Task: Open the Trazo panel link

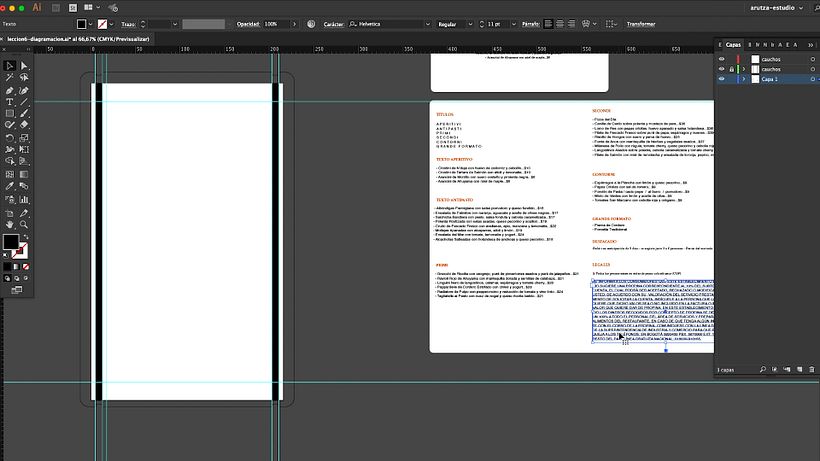Action: [x=128, y=24]
